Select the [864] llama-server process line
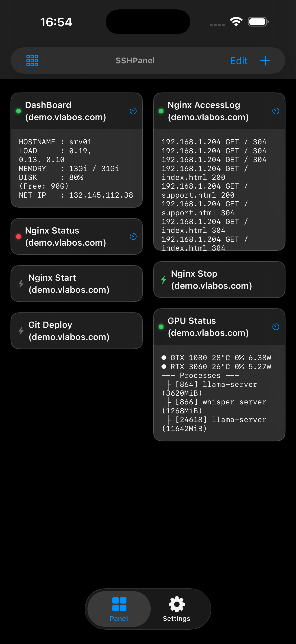Viewport: 296px width, 644px height. [x=209, y=389]
